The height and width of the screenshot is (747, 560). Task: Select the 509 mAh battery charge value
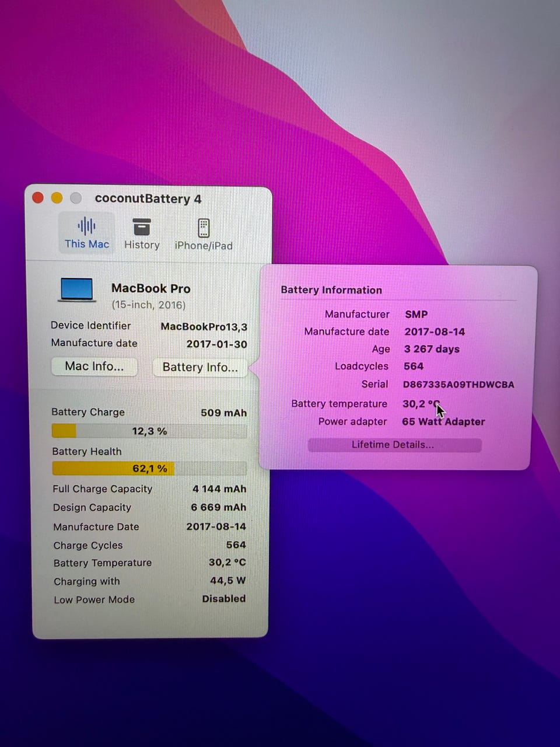pyautogui.click(x=223, y=413)
